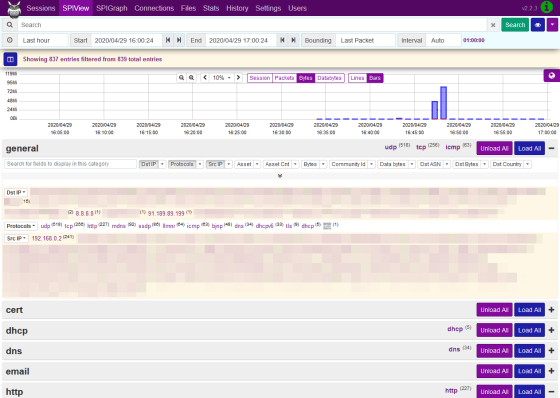
Task: Collapse the http category minus icon
Action: click(552, 392)
